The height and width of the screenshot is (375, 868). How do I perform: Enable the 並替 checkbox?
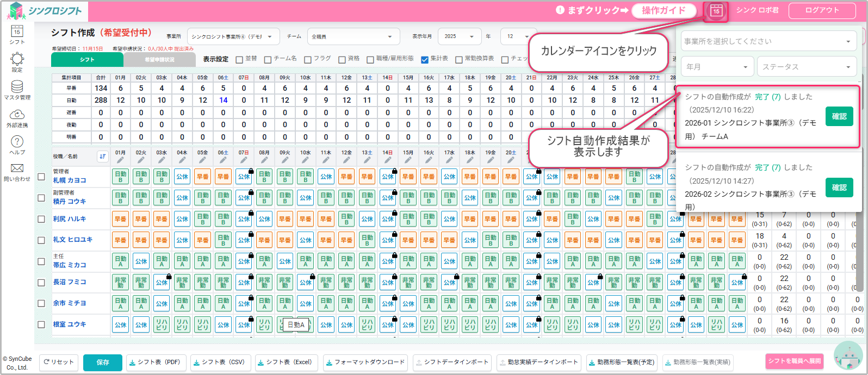tap(239, 59)
